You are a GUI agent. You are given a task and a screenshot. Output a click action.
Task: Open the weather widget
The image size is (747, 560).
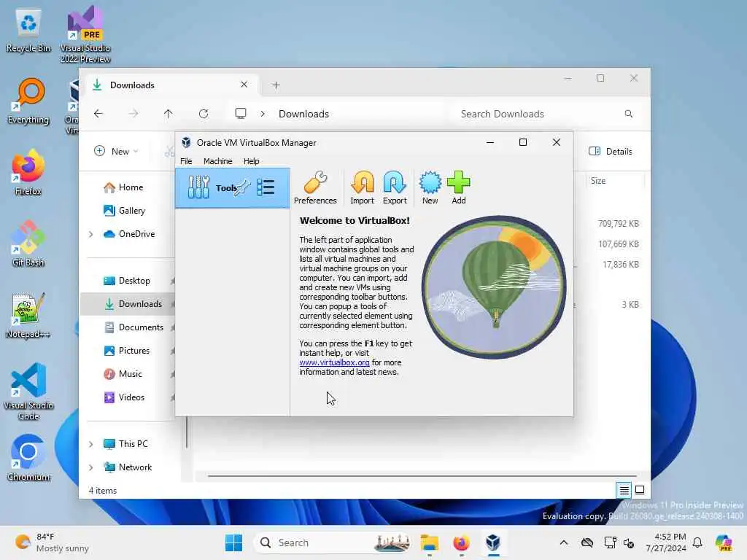[x=52, y=542]
